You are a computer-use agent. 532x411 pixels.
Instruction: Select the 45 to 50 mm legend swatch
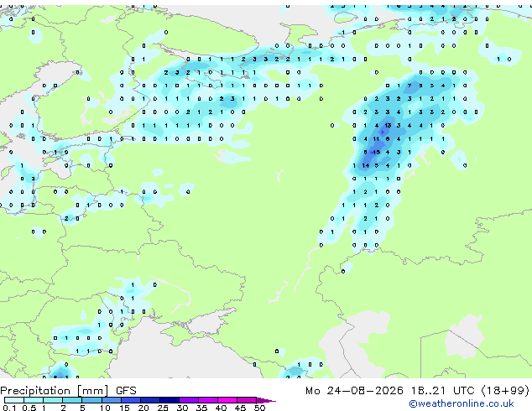(246, 400)
